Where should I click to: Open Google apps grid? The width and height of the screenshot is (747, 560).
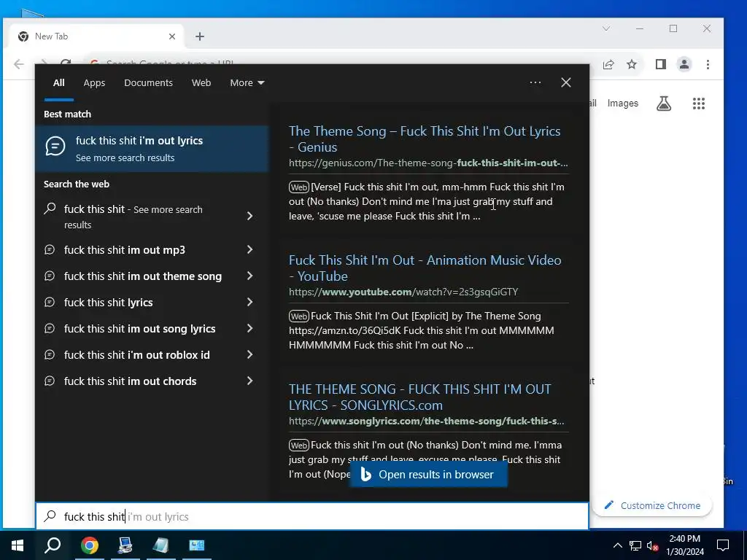698,104
